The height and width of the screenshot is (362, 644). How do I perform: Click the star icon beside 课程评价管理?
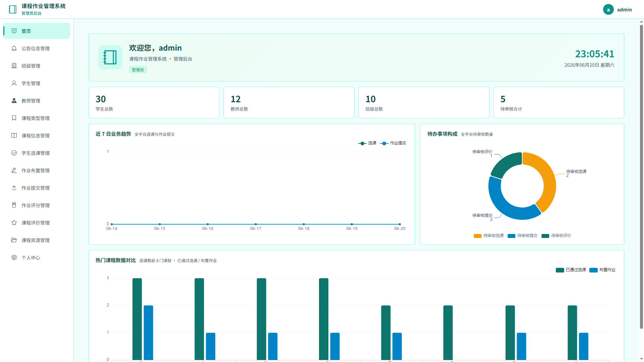point(14,223)
